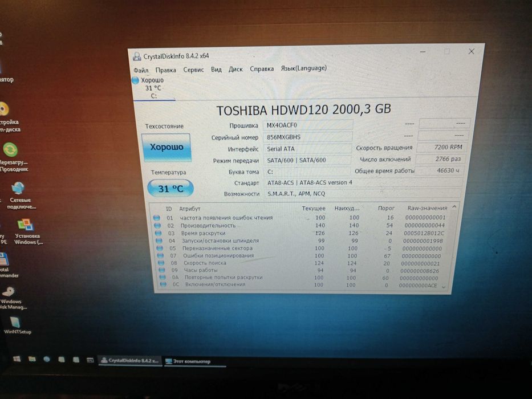Open the Файл menu
This screenshot has width=532, height=399.
point(141,70)
